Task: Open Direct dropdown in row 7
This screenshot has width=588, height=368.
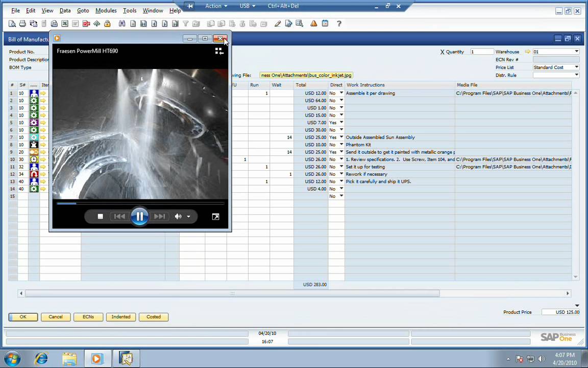Action: [341, 137]
